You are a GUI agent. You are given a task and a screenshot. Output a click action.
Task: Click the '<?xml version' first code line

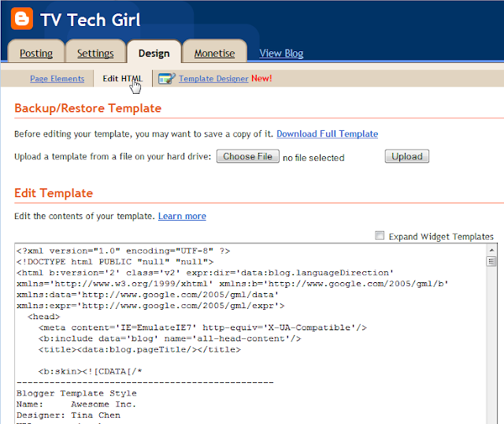124,251
